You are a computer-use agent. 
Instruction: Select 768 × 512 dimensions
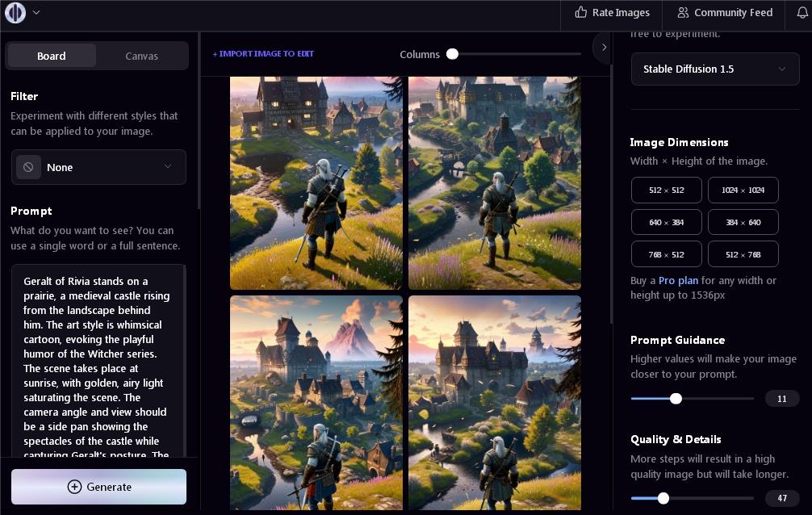(667, 254)
